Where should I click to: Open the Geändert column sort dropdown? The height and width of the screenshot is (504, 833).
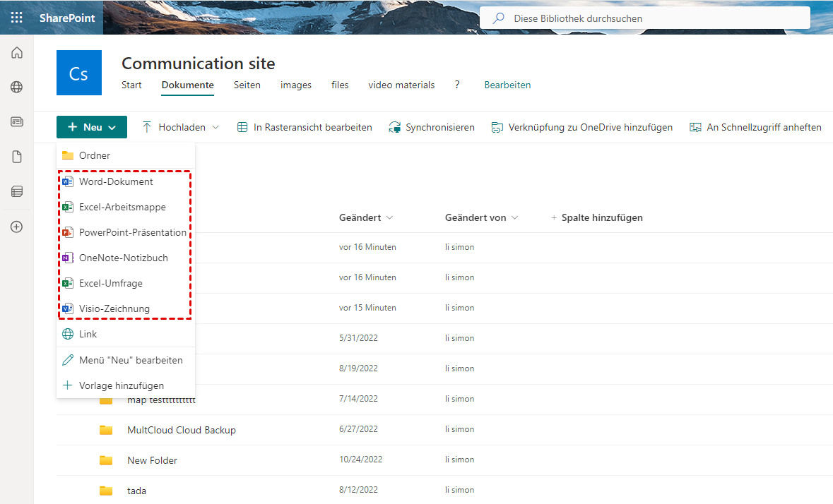click(x=389, y=217)
